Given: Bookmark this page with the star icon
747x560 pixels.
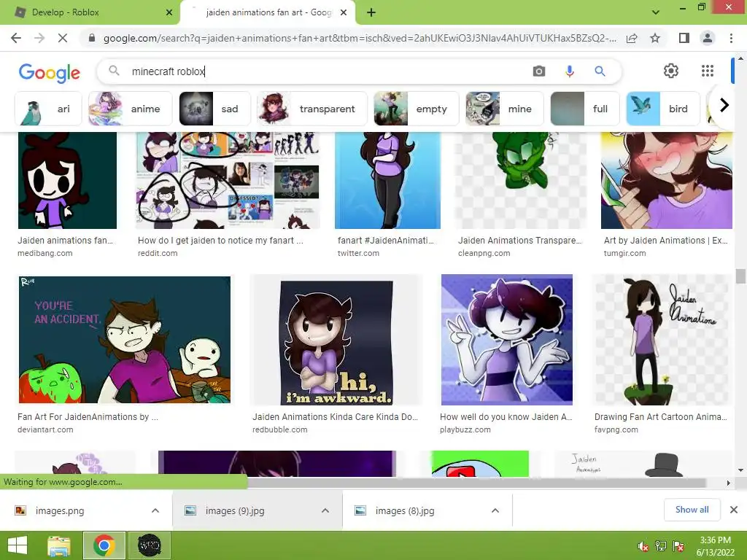Looking at the screenshot, I should pos(655,38).
